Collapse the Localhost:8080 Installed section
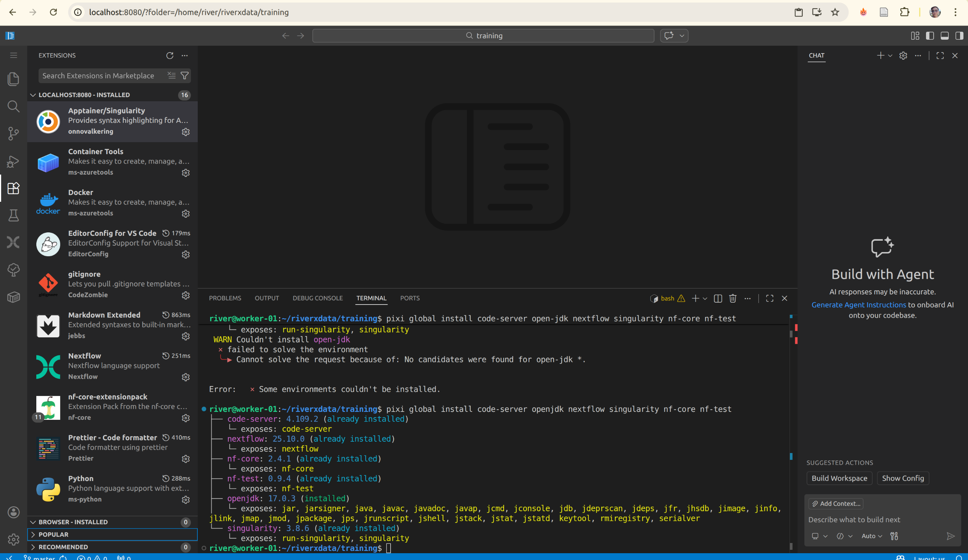This screenshot has height=560, width=968. (84, 95)
